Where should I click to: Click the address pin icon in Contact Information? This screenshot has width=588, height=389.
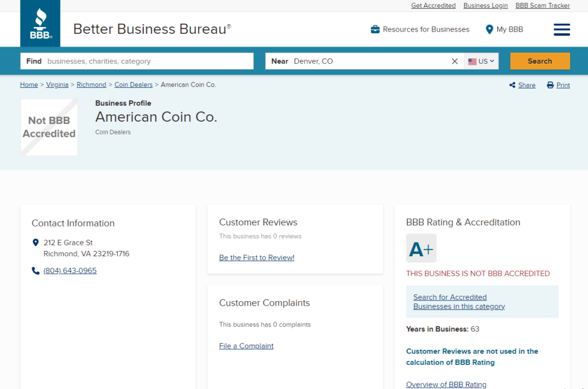36,242
